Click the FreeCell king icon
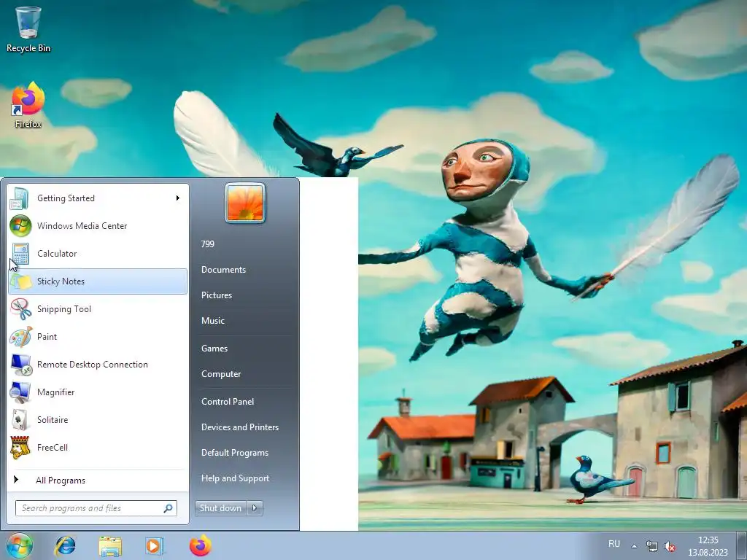Image resolution: width=747 pixels, height=560 pixels. 20,448
